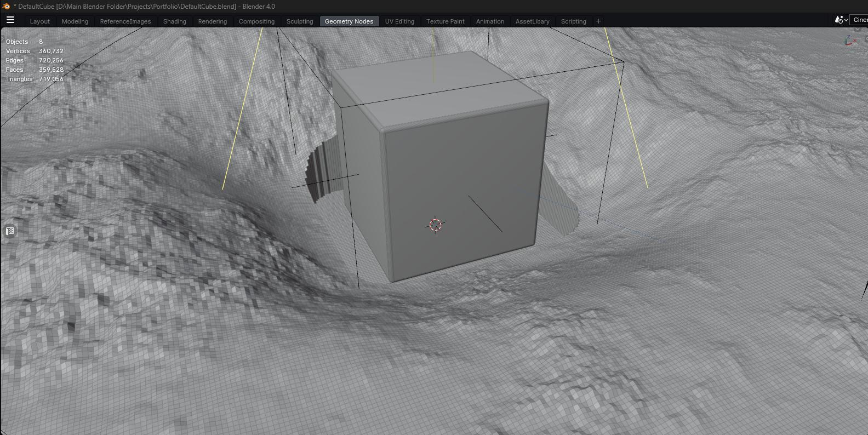The image size is (868, 435).
Task: Switch to the Shading workspace tab
Action: coord(175,21)
